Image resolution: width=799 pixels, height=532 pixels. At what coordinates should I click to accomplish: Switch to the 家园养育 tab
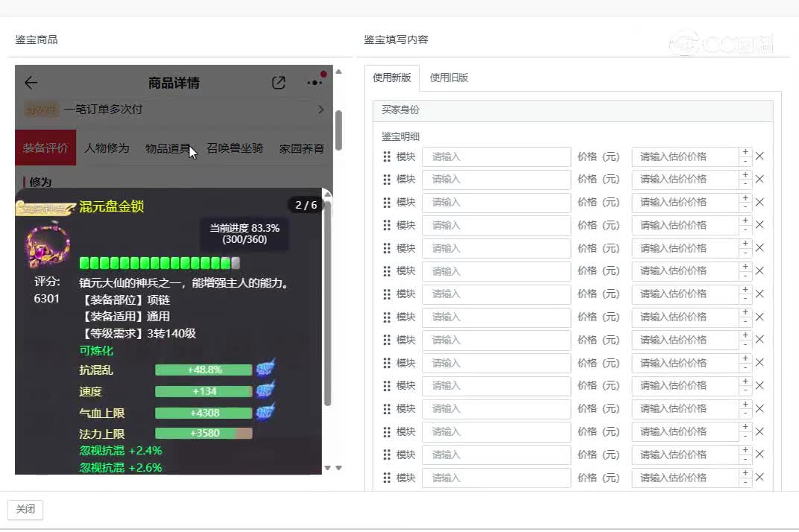302,148
